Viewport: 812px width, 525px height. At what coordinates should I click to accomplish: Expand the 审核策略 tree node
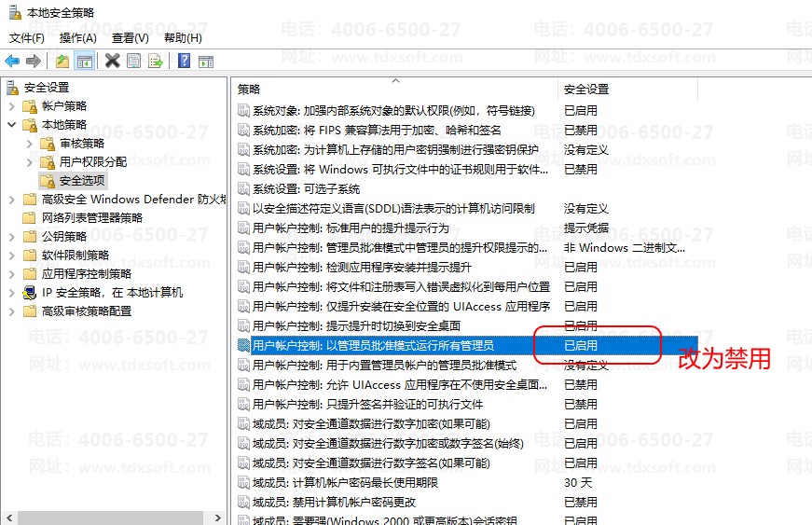tap(29, 144)
